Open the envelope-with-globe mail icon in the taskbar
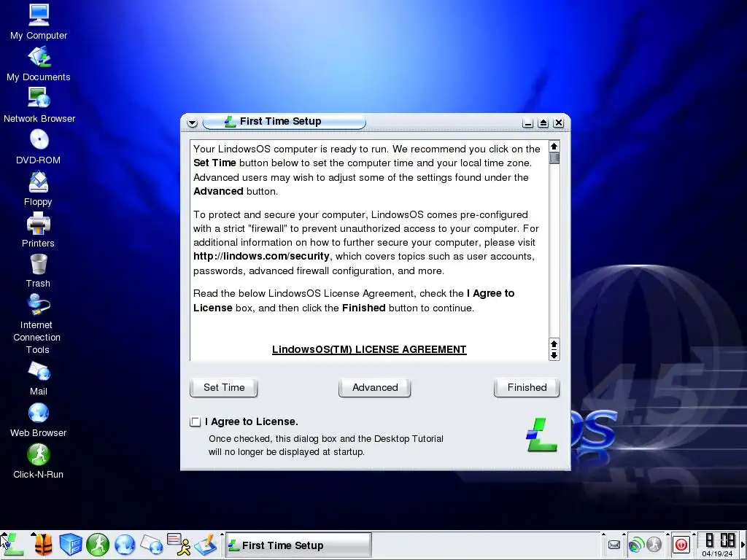This screenshot has width=747, height=560. coord(152,545)
